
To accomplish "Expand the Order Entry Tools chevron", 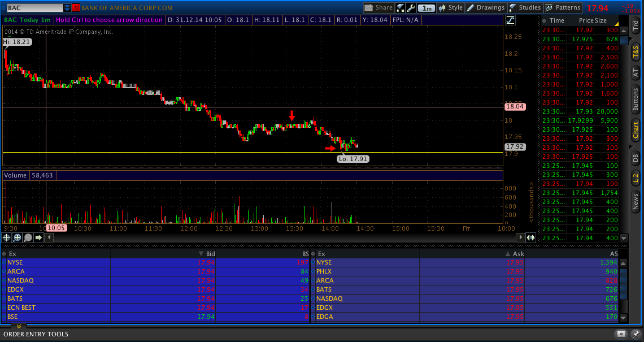I will [18, 326].
